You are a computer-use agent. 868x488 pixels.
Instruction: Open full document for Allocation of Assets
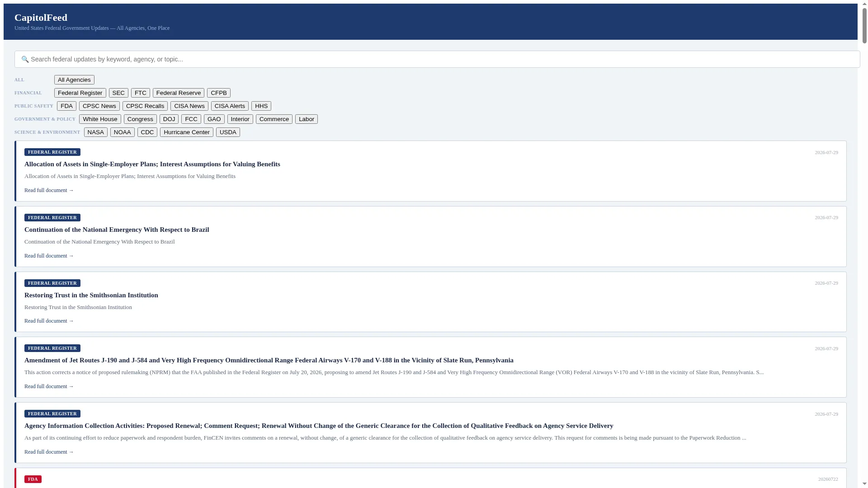coord(49,190)
